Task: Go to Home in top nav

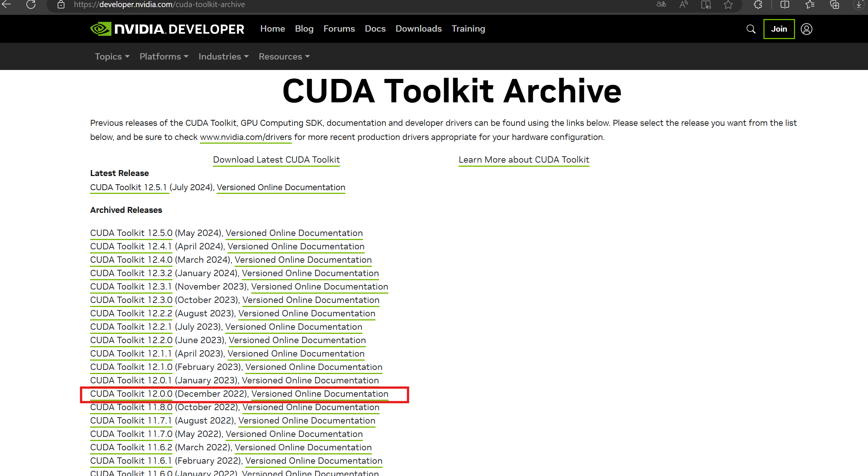Action: pos(272,29)
